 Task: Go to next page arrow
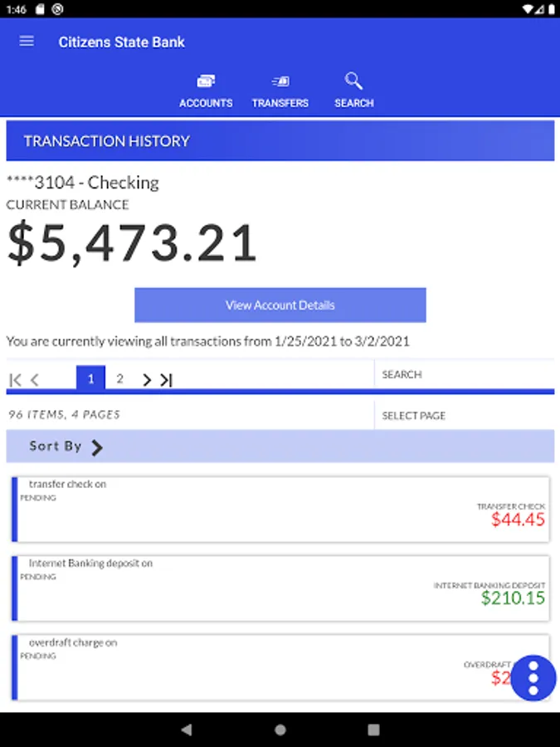coord(147,379)
